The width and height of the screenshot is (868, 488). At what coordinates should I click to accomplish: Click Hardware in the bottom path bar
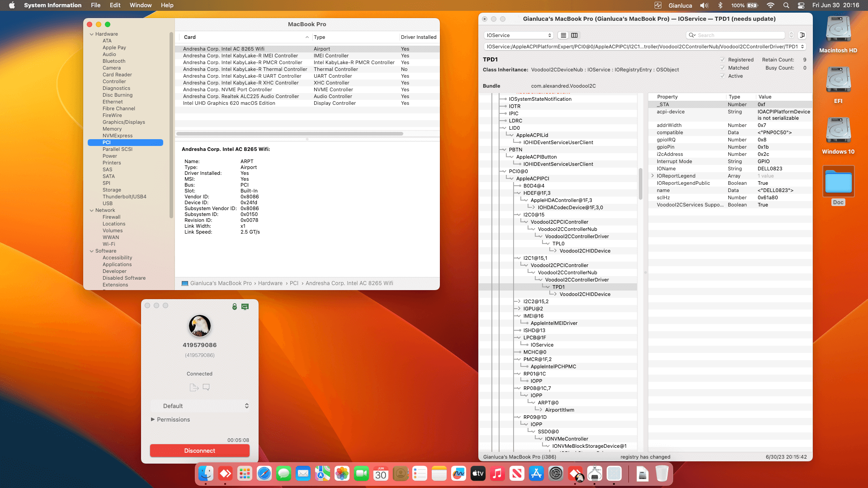coord(270,283)
